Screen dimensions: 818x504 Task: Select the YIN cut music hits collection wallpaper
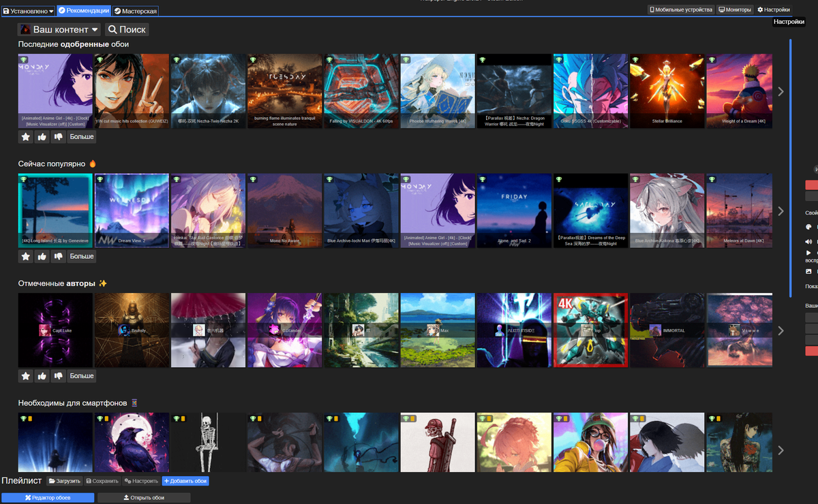(x=132, y=91)
